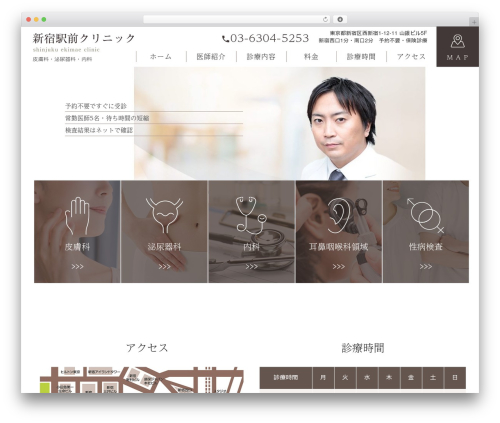Image resolution: width=500 pixels, height=423 pixels.
Task: Click the 泌尿器科 card label
Action: tap(164, 247)
